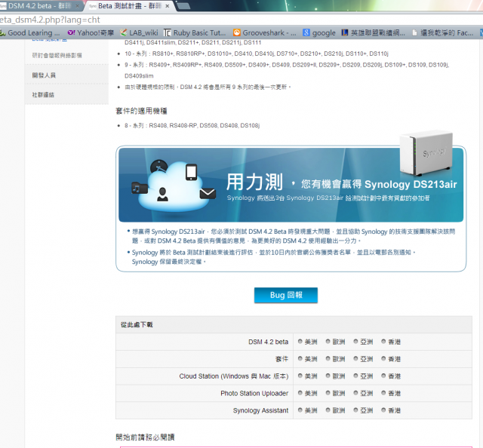Pick 歐洲 for Cloud Station download
The width and height of the screenshot is (483, 448).
pos(328,376)
